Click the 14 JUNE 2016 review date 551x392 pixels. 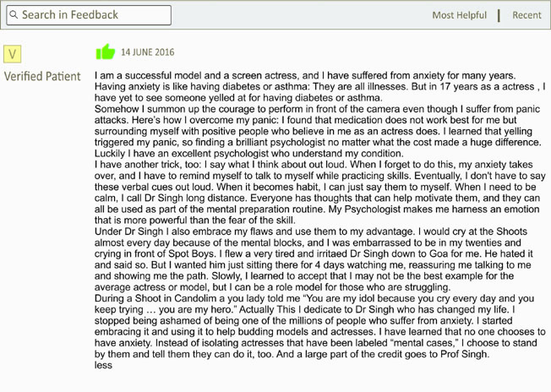tap(148, 52)
